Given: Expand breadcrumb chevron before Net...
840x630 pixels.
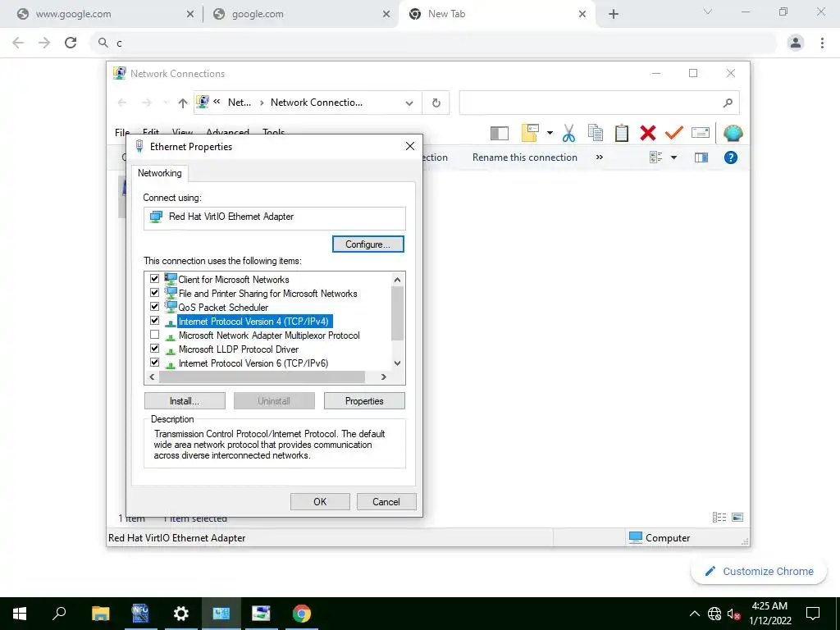Looking at the screenshot, I should (x=217, y=102).
